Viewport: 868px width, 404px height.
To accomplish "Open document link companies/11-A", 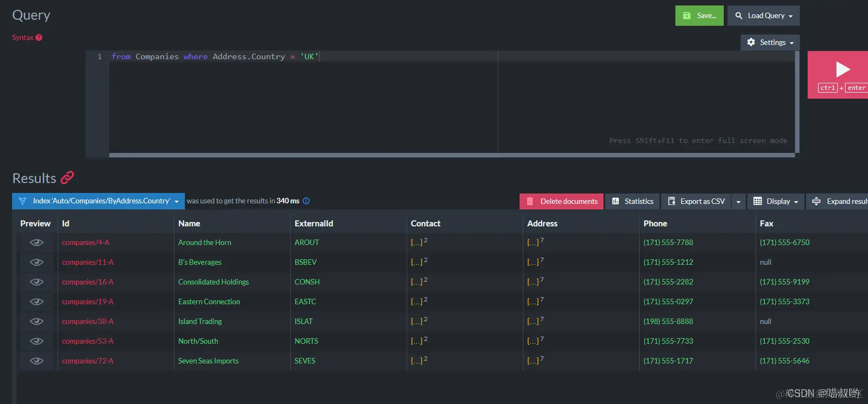I will 88,262.
